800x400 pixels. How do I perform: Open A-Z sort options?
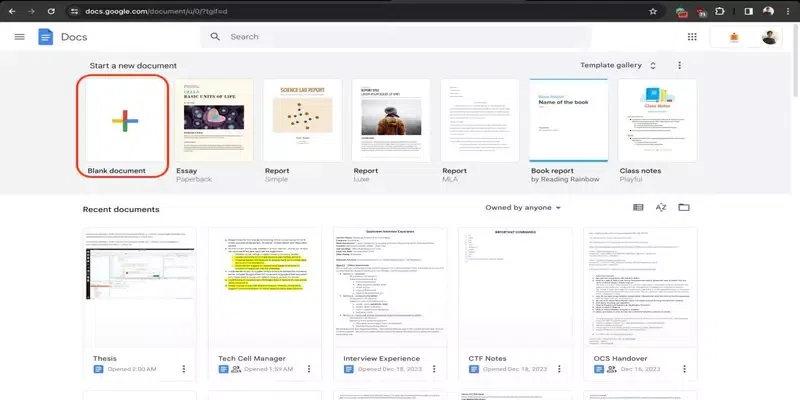(661, 207)
